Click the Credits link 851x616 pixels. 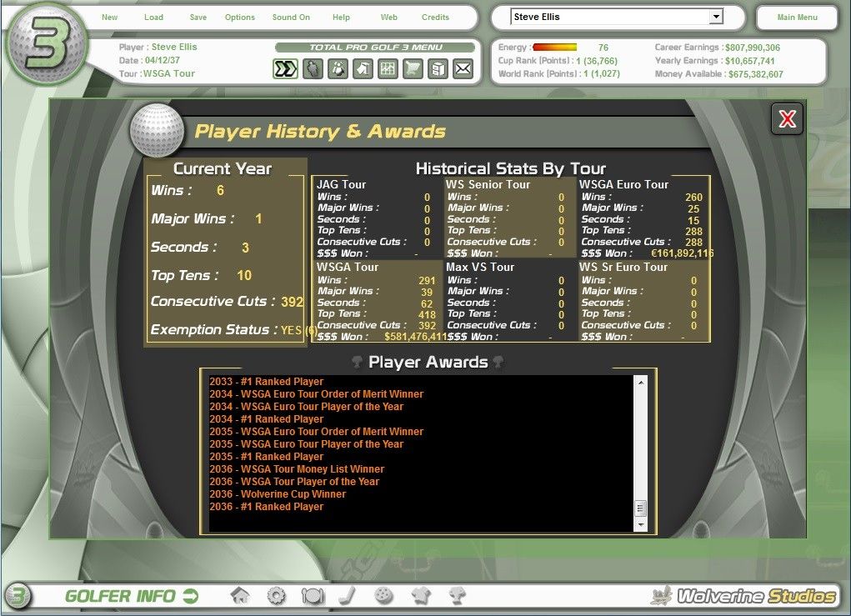click(435, 18)
